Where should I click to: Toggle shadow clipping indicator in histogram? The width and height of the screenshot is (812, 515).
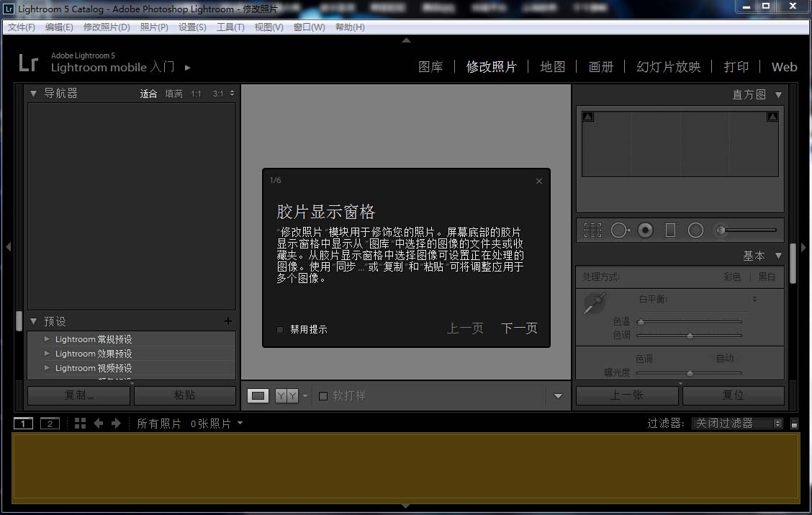pyautogui.click(x=588, y=117)
